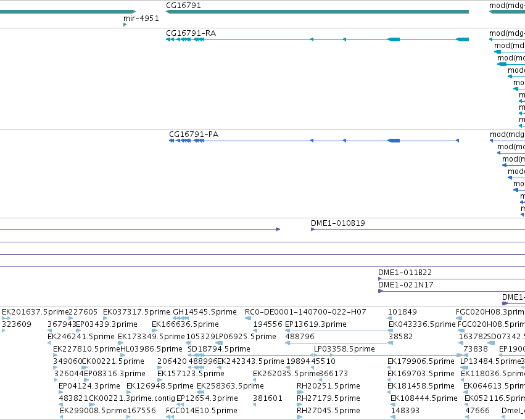Screen dimensions: 525x420
Task: Select EST EK227810.5prime
Action: pos(86,349)
